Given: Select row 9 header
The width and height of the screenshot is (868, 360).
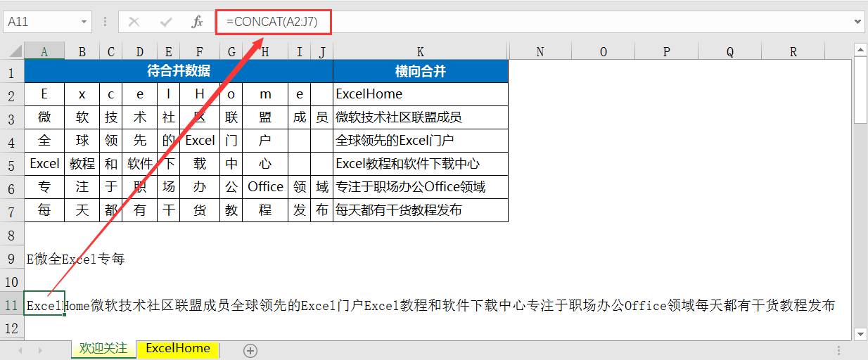Looking at the screenshot, I should (12, 259).
